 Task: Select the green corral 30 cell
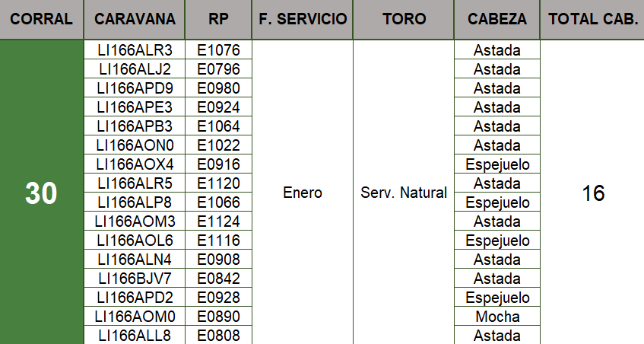(x=42, y=193)
